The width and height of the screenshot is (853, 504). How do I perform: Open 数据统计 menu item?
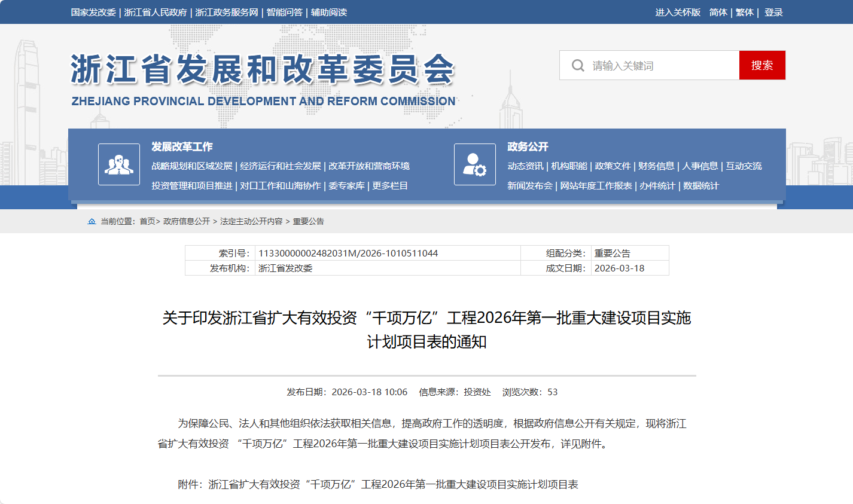click(701, 186)
